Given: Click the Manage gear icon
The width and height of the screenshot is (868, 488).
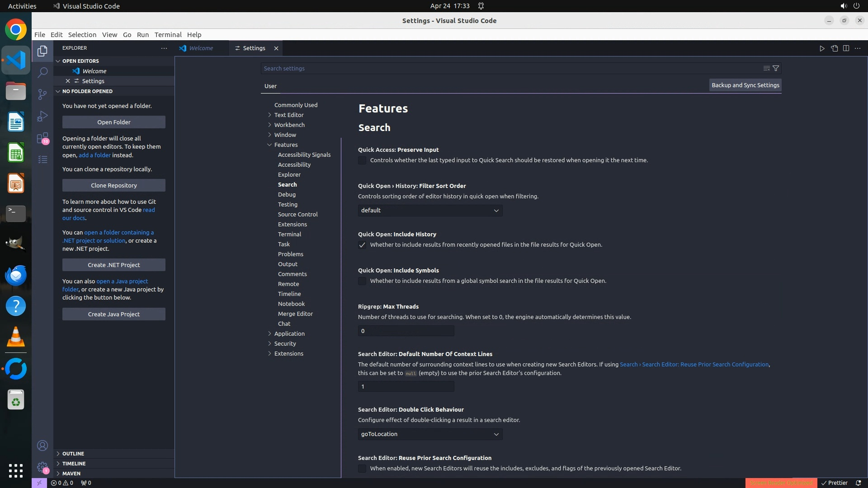Looking at the screenshot, I should [x=42, y=468].
